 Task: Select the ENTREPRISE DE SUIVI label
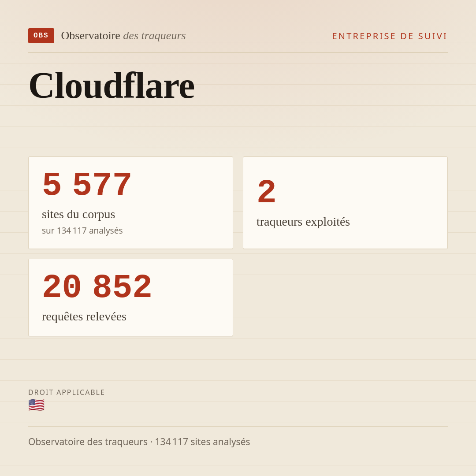390,36
